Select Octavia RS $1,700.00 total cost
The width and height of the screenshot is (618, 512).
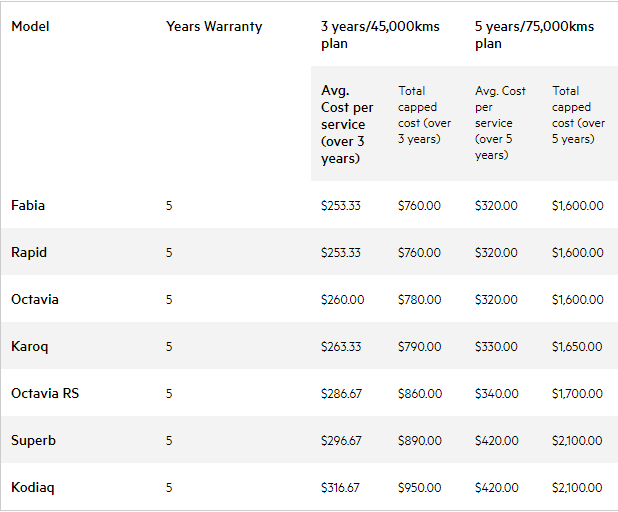577,394
